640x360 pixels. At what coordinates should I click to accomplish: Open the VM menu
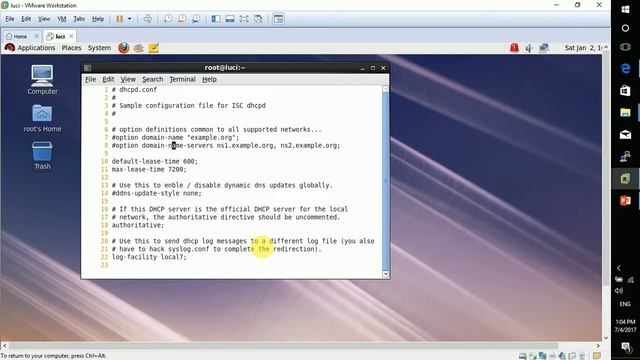[62, 19]
